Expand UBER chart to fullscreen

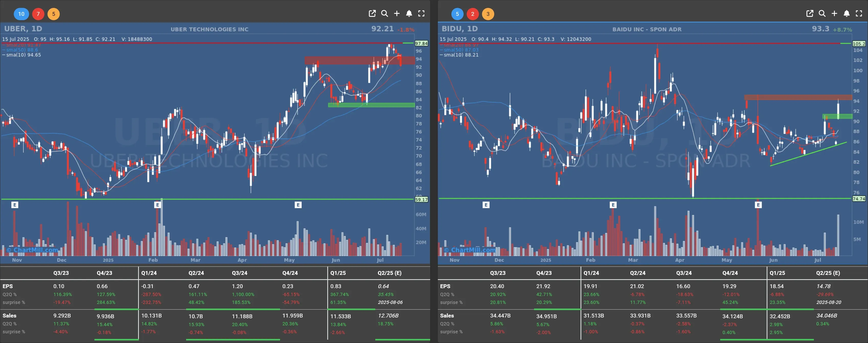click(x=421, y=14)
